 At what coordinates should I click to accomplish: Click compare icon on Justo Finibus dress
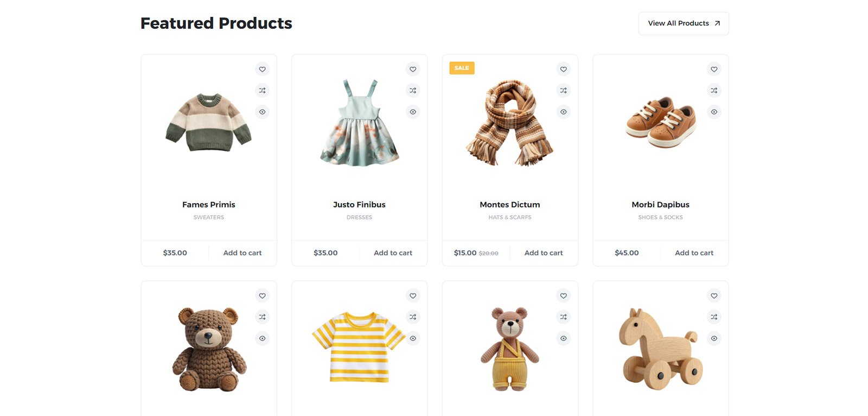pos(413,91)
